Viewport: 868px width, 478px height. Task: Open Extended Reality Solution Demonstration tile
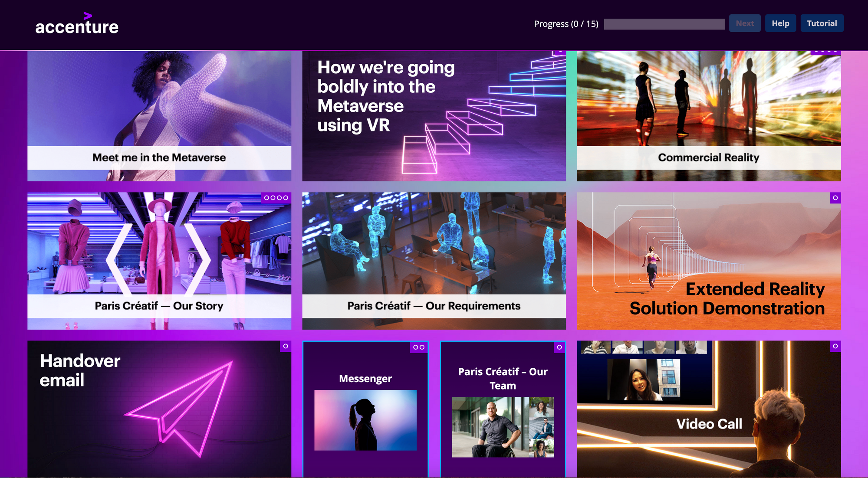pyautogui.click(x=709, y=261)
